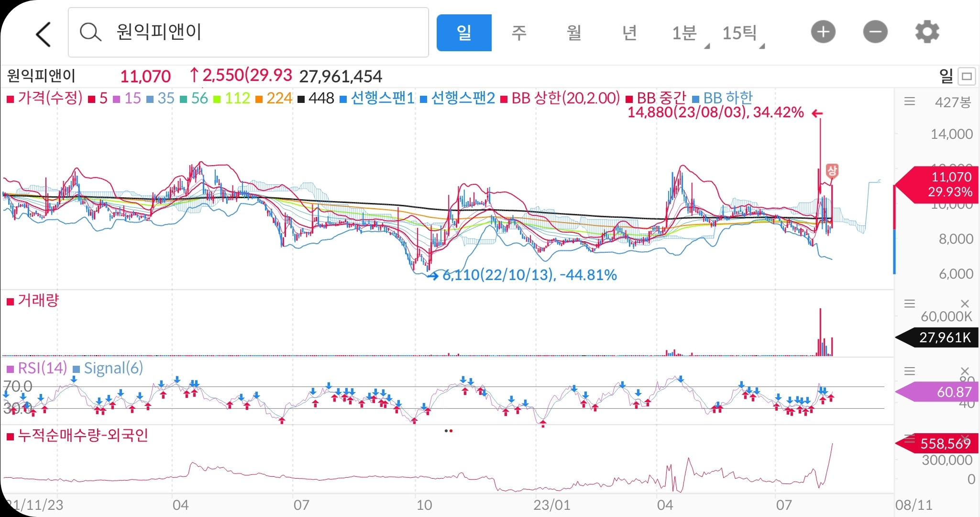The width and height of the screenshot is (980, 517).
Task: Select the 5-day moving average legend
Action: tap(99, 98)
